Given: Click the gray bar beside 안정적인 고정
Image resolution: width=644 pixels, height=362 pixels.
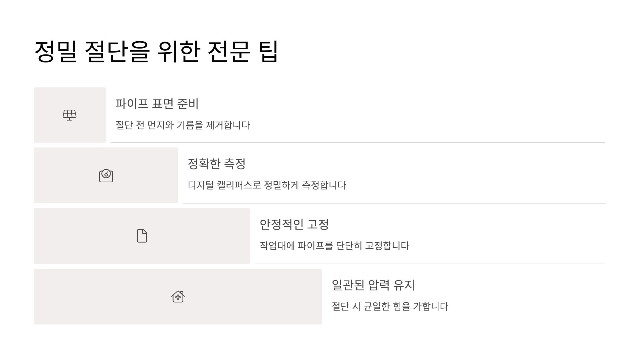Looking at the screenshot, I should point(142,236).
